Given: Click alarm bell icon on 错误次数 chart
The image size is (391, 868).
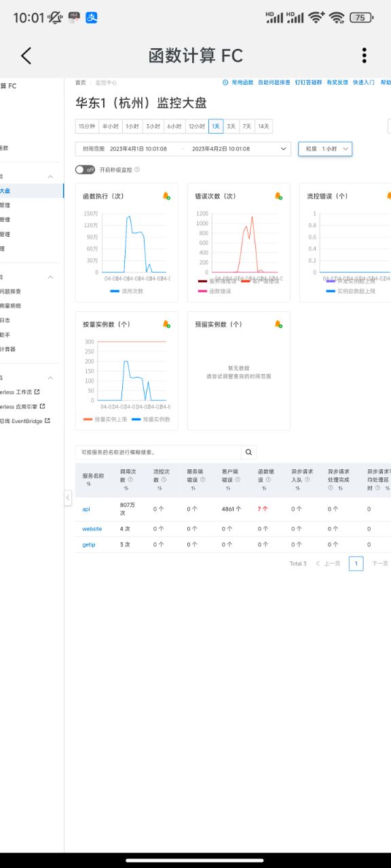Looking at the screenshot, I should pos(278,196).
